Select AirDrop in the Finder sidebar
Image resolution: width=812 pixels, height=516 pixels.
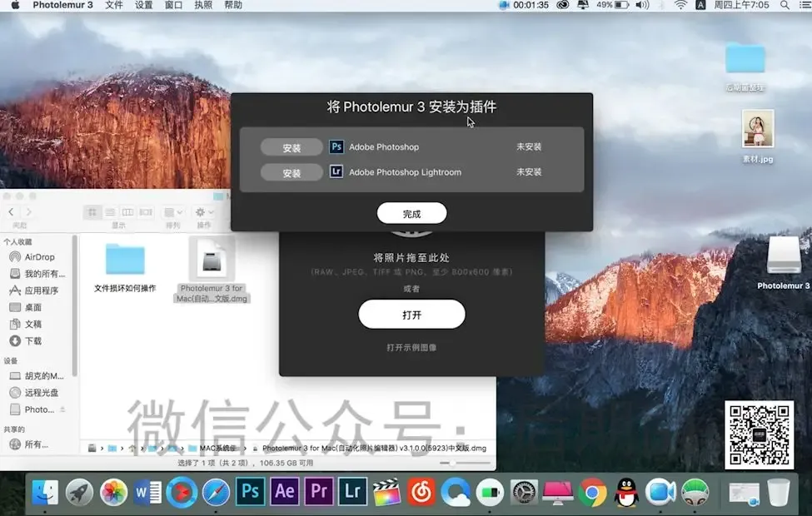point(39,256)
